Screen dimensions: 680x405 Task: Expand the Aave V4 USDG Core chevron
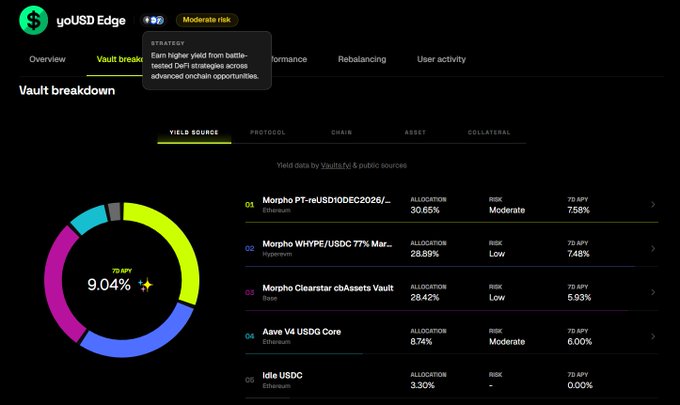point(653,336)
